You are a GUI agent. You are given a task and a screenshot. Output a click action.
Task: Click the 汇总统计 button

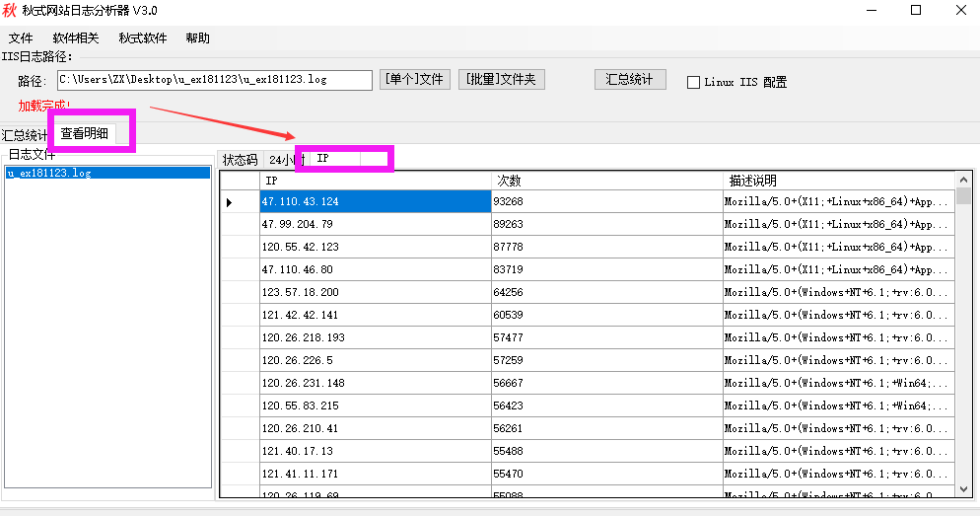click(x=630, y=80)
